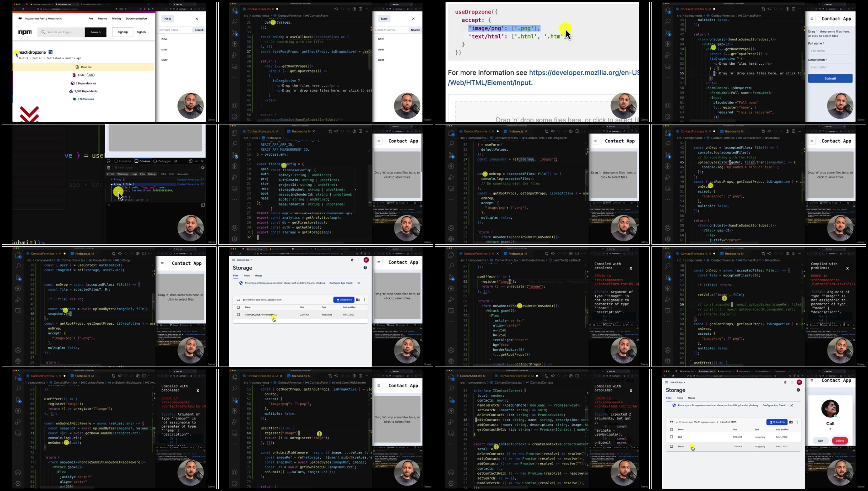
Task: Open the Rules tab in the lone-file Storage frame
Action: pos(247,276)
